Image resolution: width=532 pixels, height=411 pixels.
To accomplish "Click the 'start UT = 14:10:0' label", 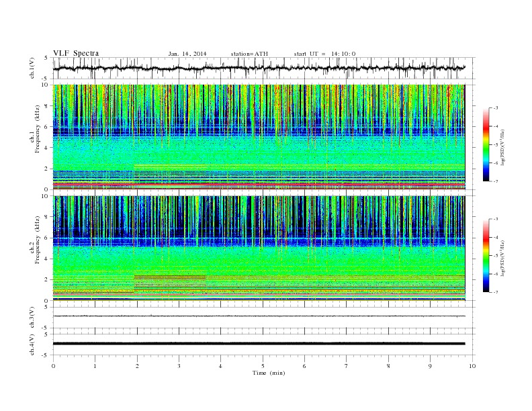I will click(324, 54).
